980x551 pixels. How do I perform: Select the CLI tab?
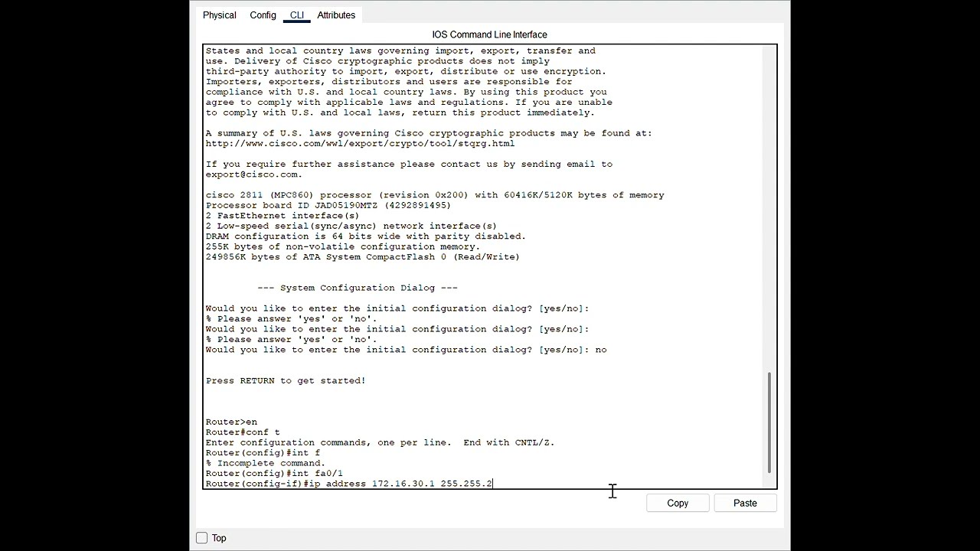coord(296,15)
